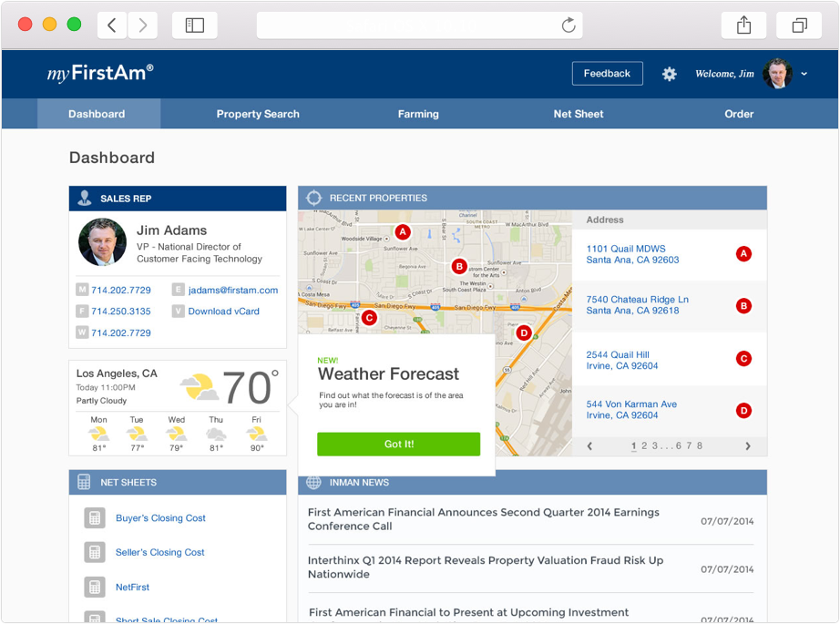Viewport: 840px width, 624px height.
Task: Select the calculator icon beside Buyer's Closing Cost
Action: point(94,517)
